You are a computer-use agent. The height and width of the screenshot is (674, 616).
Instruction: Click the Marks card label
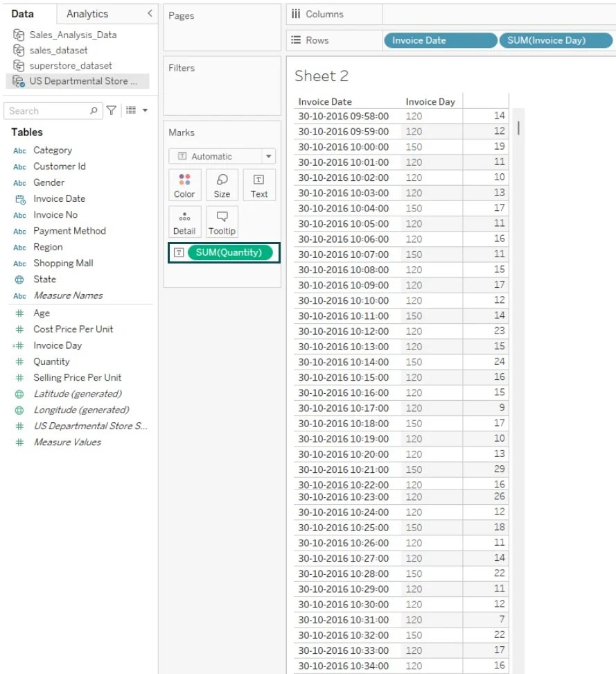click(x=182, y=132)
